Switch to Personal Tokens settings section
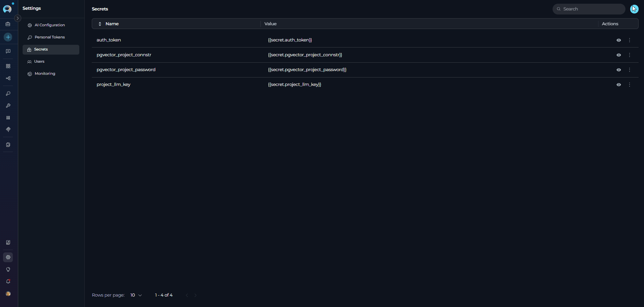The width and height of the screenshot is (644, 307). [50, 37]
